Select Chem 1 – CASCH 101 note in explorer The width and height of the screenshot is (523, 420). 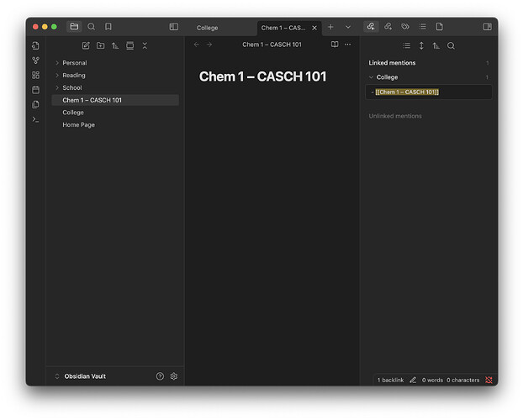click(115, 100)
